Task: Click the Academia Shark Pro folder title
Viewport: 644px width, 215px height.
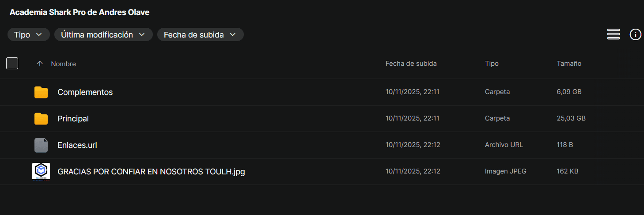Action: [x=80, y=12]
